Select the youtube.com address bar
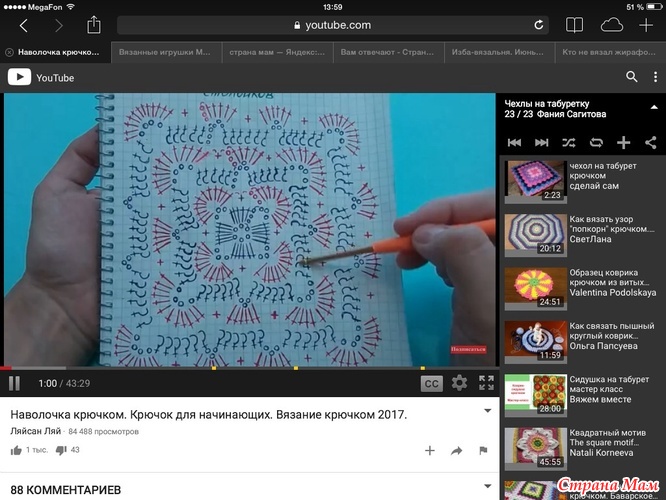Screen dimensions: 666x500 (x=333, y=25)
